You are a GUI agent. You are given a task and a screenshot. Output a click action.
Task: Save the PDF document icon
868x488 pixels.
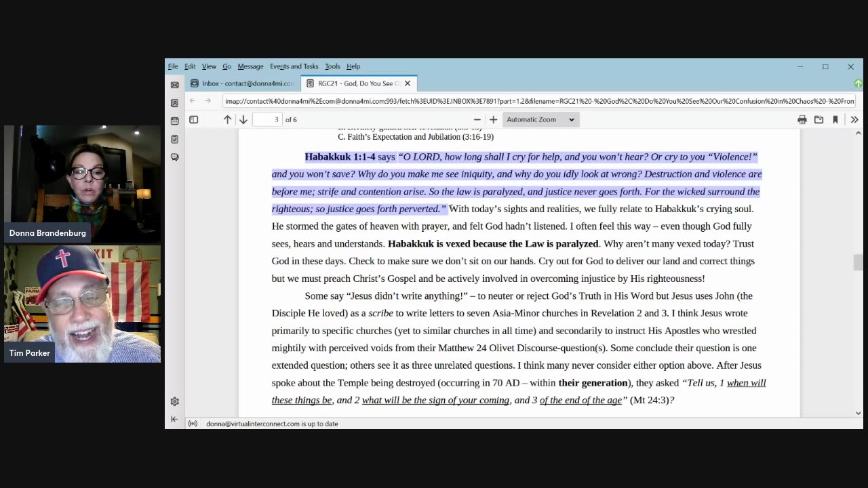818,119
